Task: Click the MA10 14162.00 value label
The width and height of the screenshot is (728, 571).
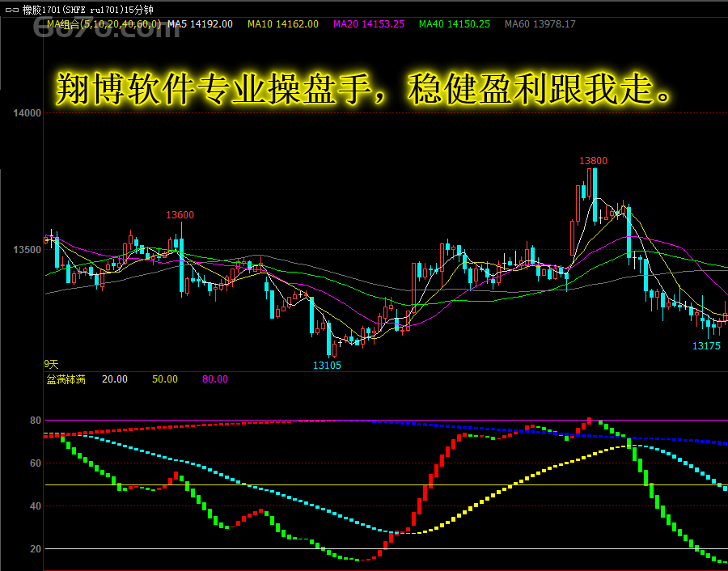Action: pyautogui.click(x=283, y=24)
